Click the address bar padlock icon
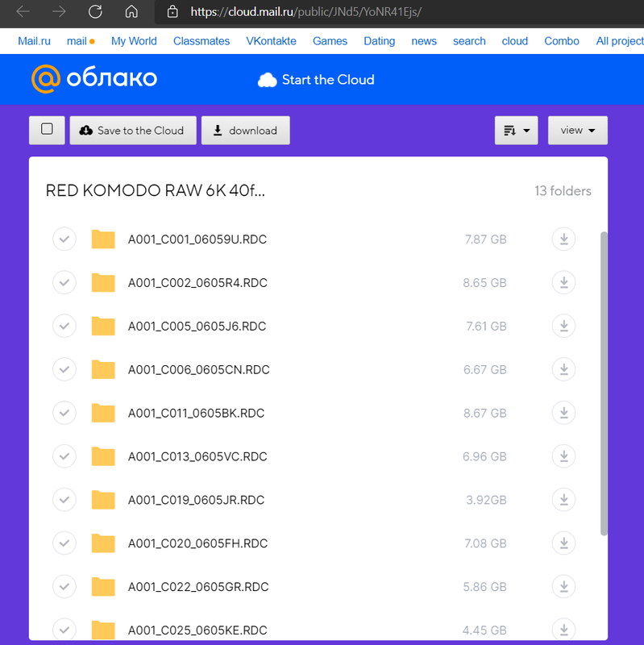The width and height of the screenshot is (644, 645). tap(172, 11)
